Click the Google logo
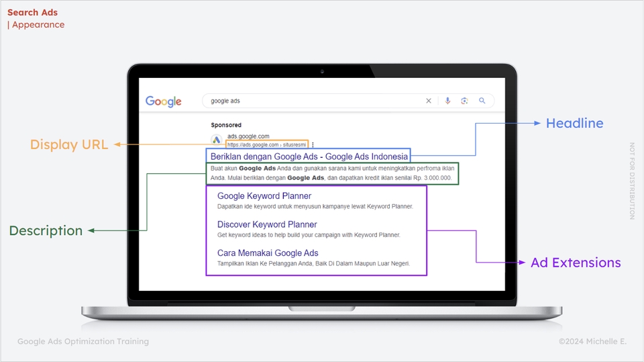 [164, 101]
